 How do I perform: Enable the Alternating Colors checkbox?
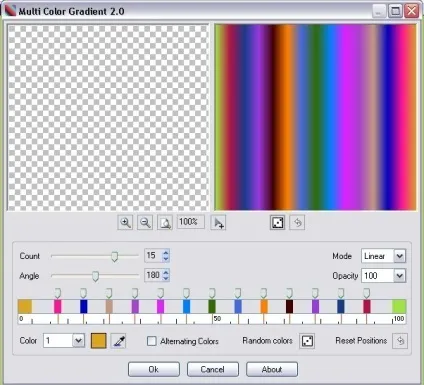[152, 341]
